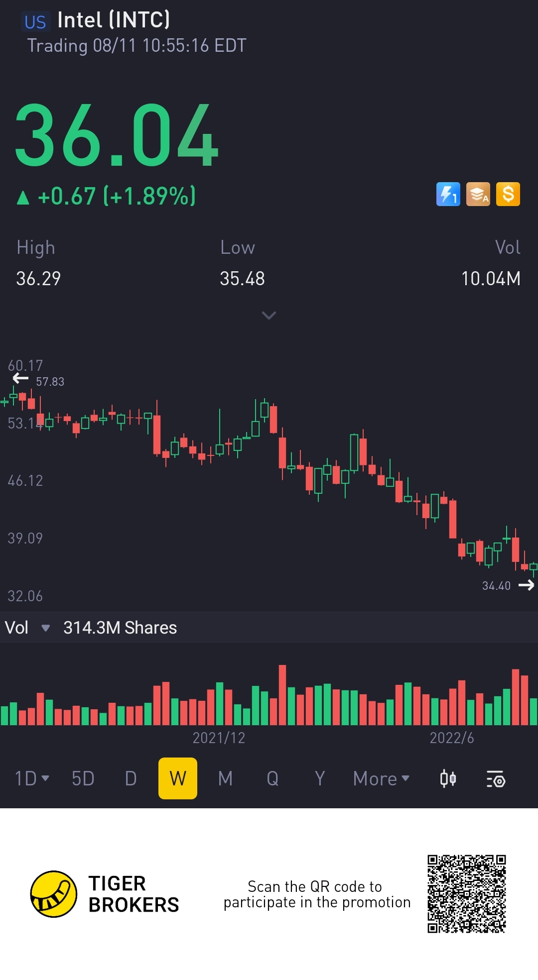538x980 pixels.
Task: Tap the orange stacked coins icon
Action: point(478,194)
